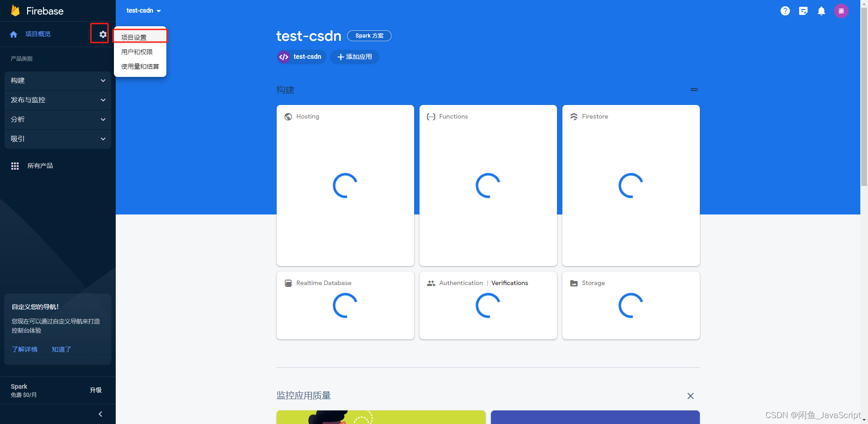Open the Realtime Database card

tap(345, 305)
